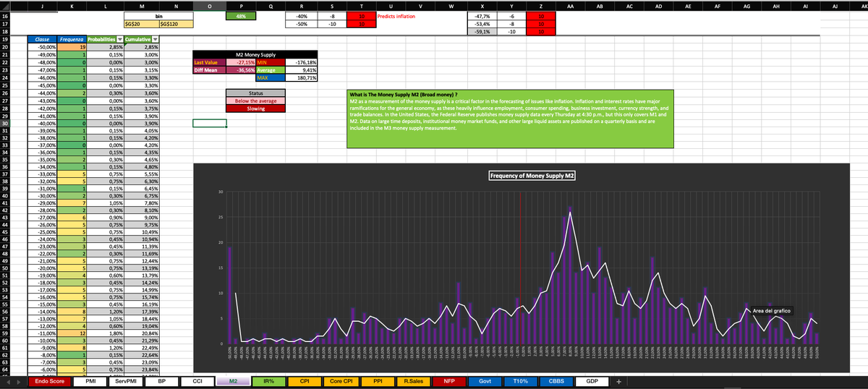
Task: Select the -59,1% cell in column X
Action: [x=482, y=32]
